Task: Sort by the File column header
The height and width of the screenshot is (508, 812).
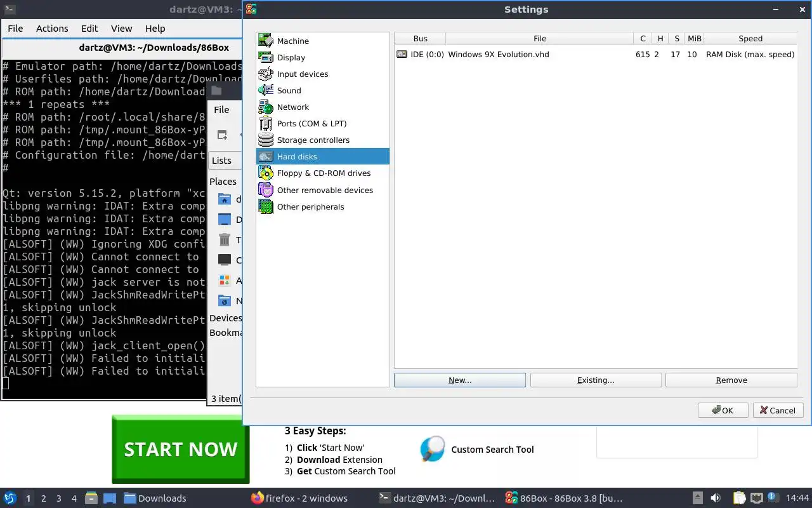Action: click(539, 38)
